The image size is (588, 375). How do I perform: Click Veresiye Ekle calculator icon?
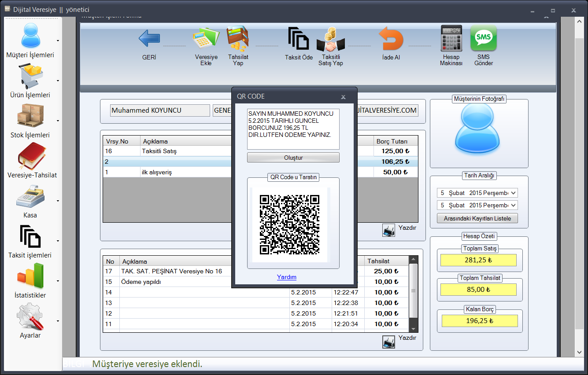tap(206, 39)
